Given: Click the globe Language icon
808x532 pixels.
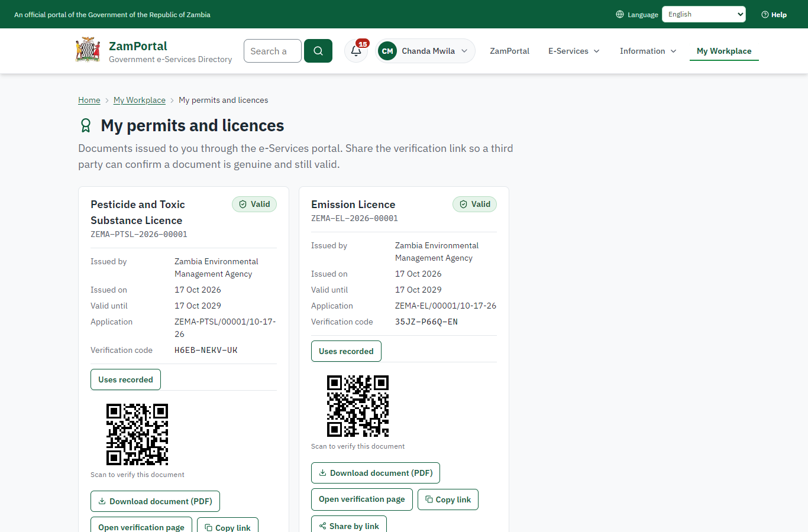Looking at the screenshot, I should (x=620, y=14).
